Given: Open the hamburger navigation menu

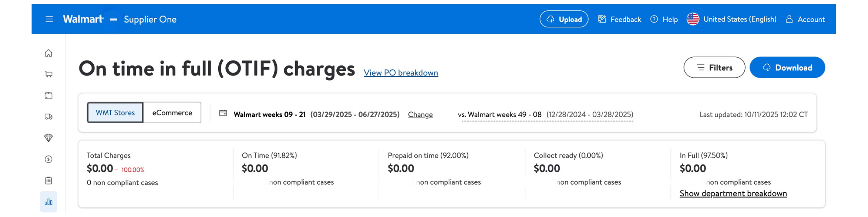Looking at the screenshot, I should click(49, 19).
